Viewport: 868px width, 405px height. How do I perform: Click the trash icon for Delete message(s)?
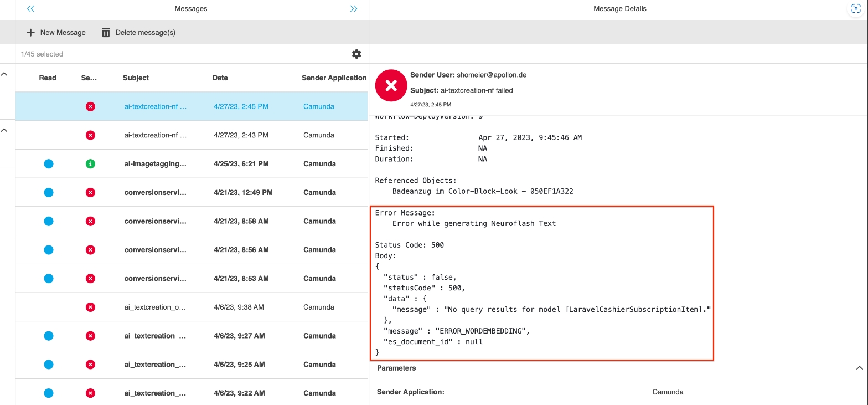coord(106,33)
